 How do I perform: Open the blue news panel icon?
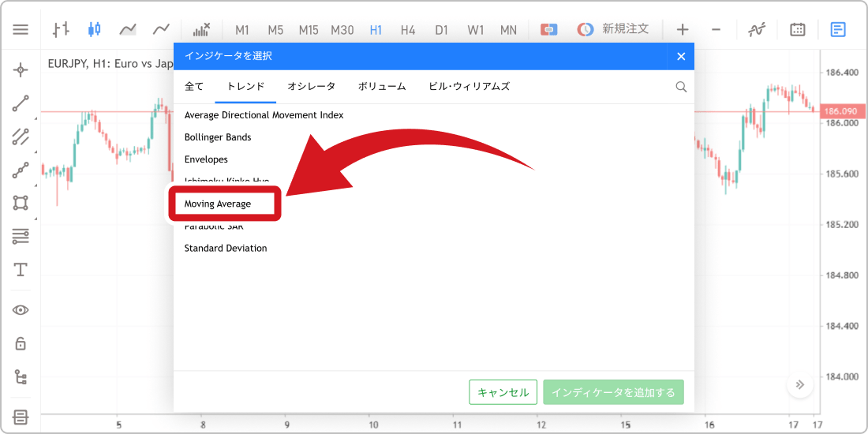click(x=838, y=29)
